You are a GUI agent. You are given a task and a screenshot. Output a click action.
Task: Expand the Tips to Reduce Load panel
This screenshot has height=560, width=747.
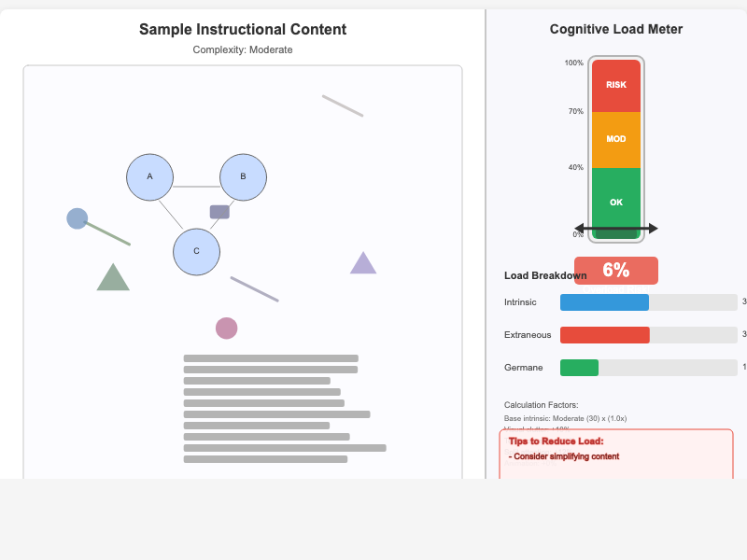[557, 441]
